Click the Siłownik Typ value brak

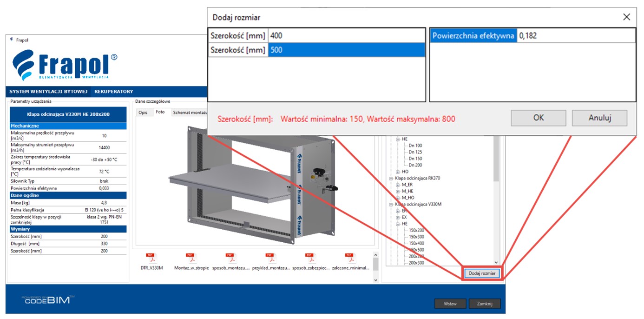pyautogui.click(x=104, y=181)
